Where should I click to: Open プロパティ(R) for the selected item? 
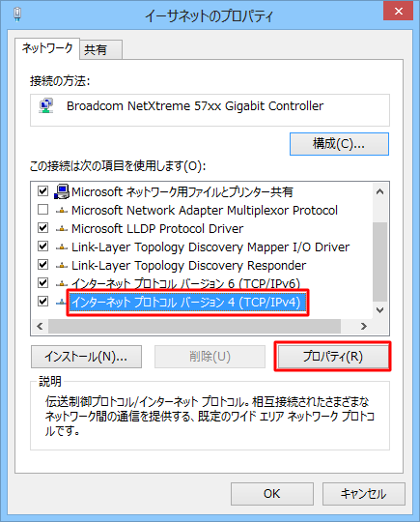(x=333, y=357)
